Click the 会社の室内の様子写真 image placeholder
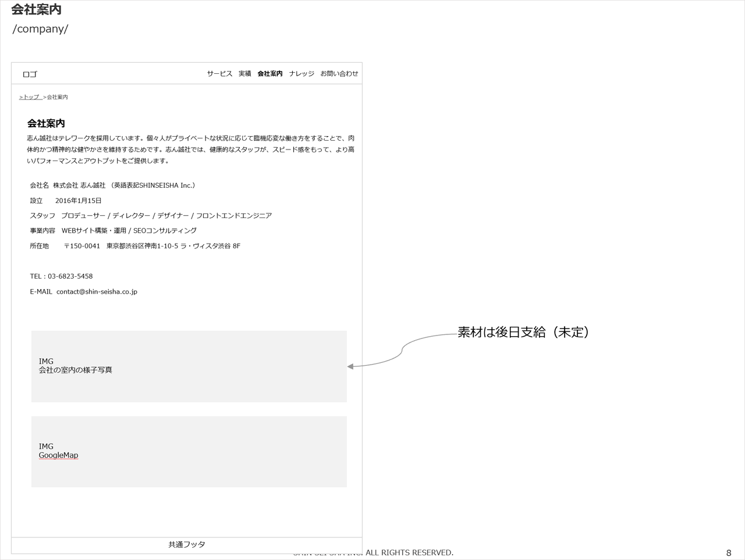This screenshot has width=745, height=560. click(x=189, y=366)
